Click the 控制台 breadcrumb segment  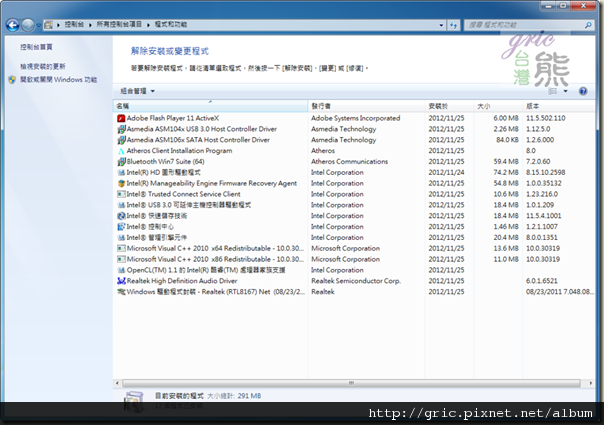coord(74,25)
